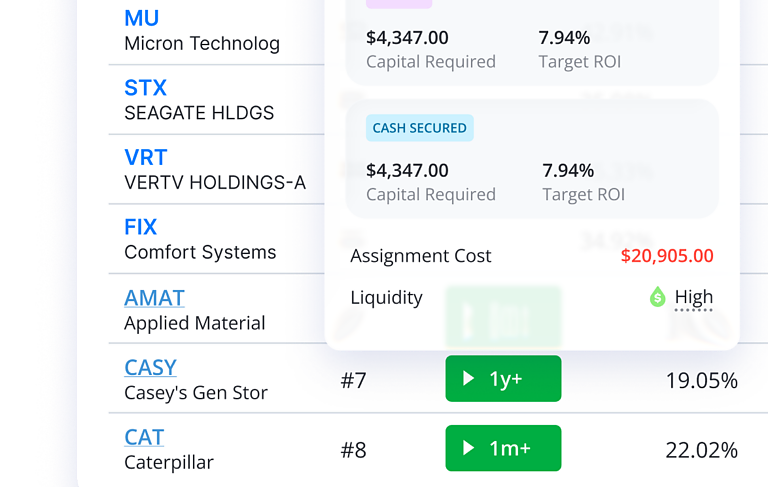Click the Micron Technolog company name
Viewport: 768px width, 487px height.
click(202, 44)
